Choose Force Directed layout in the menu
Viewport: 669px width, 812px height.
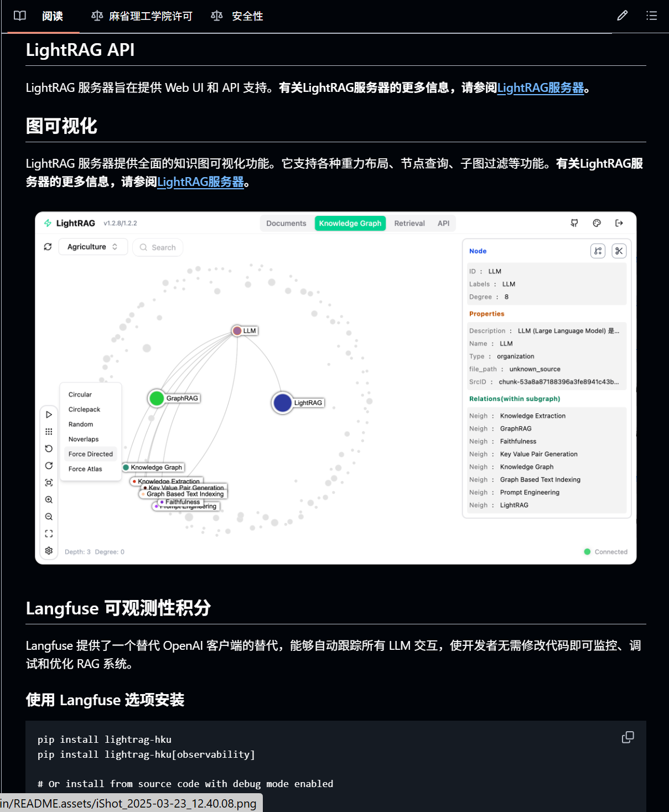pyautogui.click(x=90, y=454)
